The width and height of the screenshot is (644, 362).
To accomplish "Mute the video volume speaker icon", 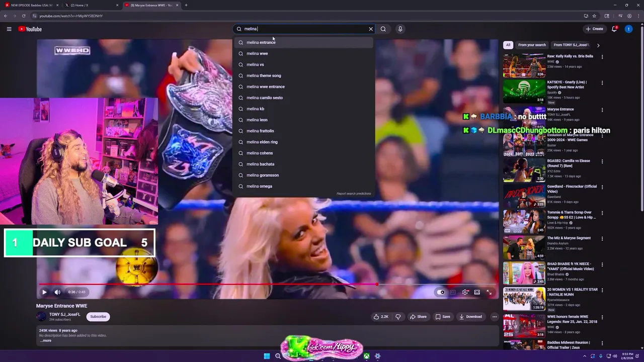I will pos(57,292).
